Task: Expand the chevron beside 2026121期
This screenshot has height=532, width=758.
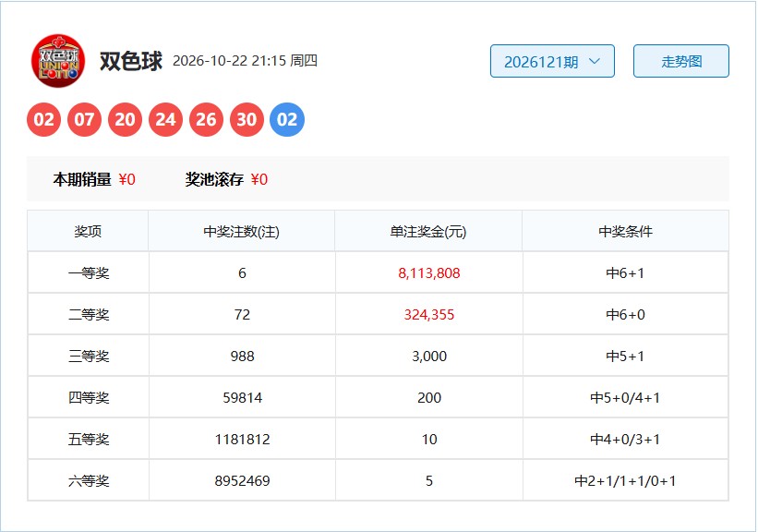Action: 595,61
